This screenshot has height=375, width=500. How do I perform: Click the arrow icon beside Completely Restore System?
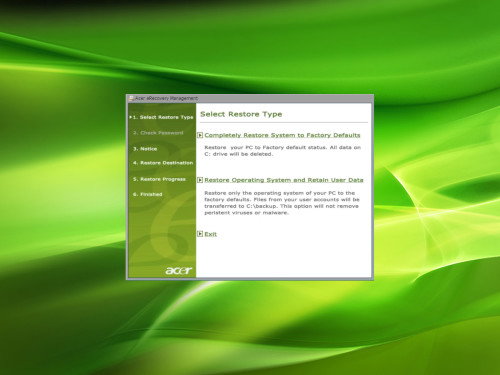(x=200, y=135)
